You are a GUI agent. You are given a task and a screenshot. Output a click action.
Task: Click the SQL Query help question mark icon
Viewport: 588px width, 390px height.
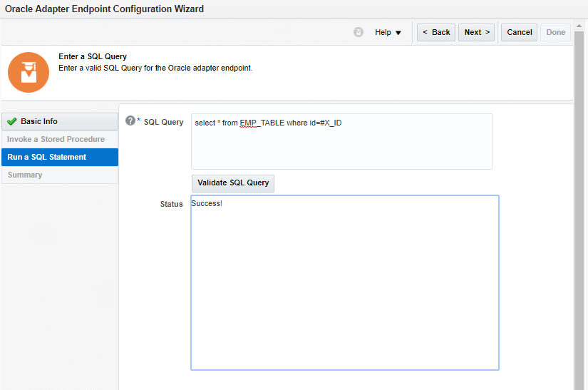click(130, 120)
